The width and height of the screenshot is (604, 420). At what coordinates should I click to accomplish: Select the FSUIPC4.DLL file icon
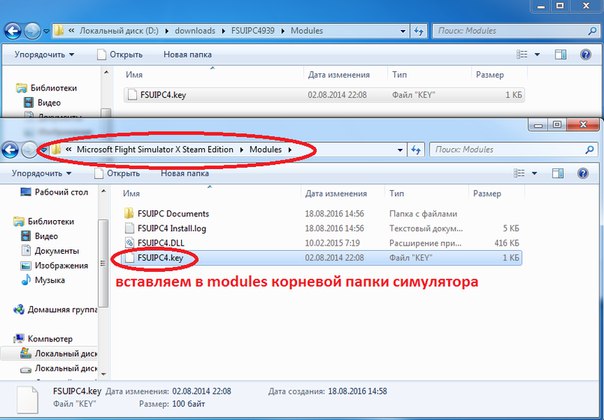[129, 243]
